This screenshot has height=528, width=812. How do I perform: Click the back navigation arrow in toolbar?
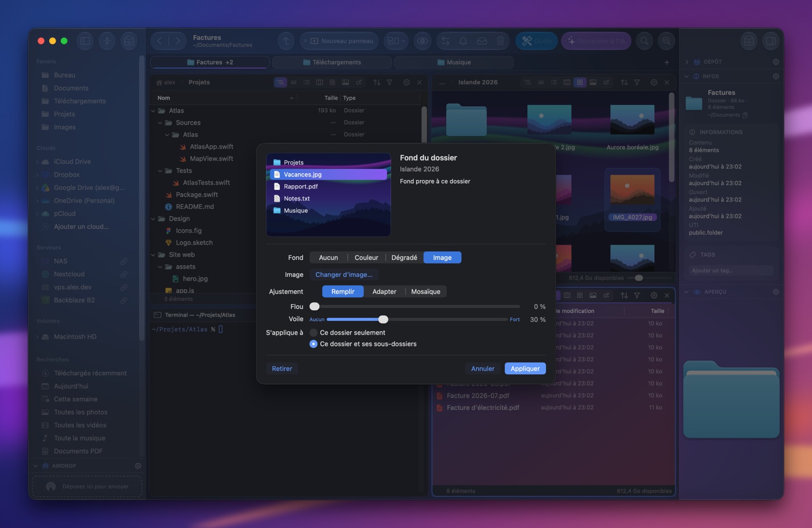pyautogui.click(x=159, y=41)
